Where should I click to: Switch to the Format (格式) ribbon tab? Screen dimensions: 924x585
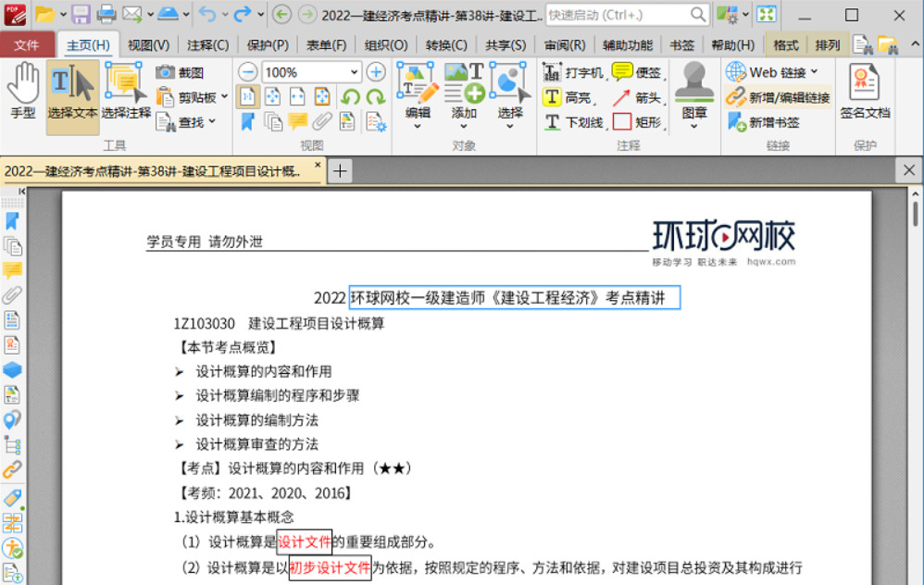point(785,45)
